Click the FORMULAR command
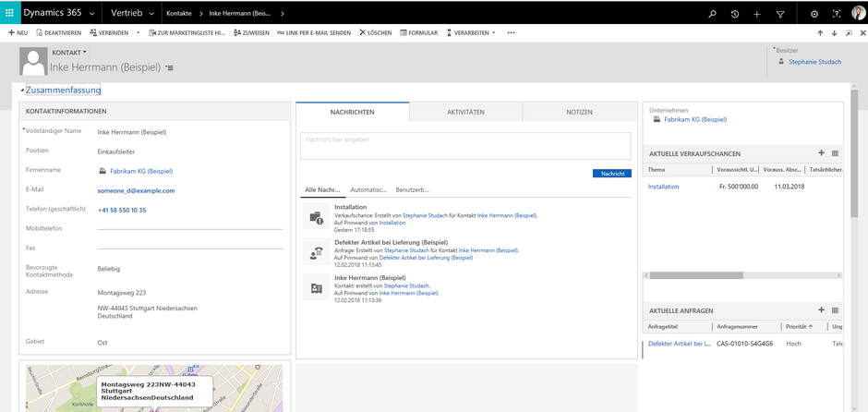The image size is (868, 412). [418, 32]
